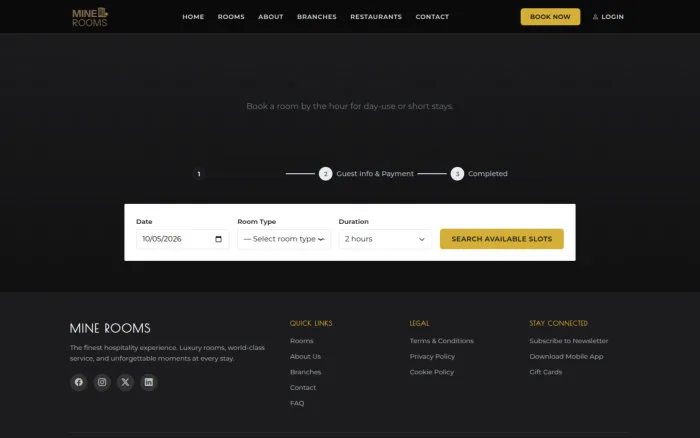Click the Completed step label
700x438 pixels.
tap(488, 174)
